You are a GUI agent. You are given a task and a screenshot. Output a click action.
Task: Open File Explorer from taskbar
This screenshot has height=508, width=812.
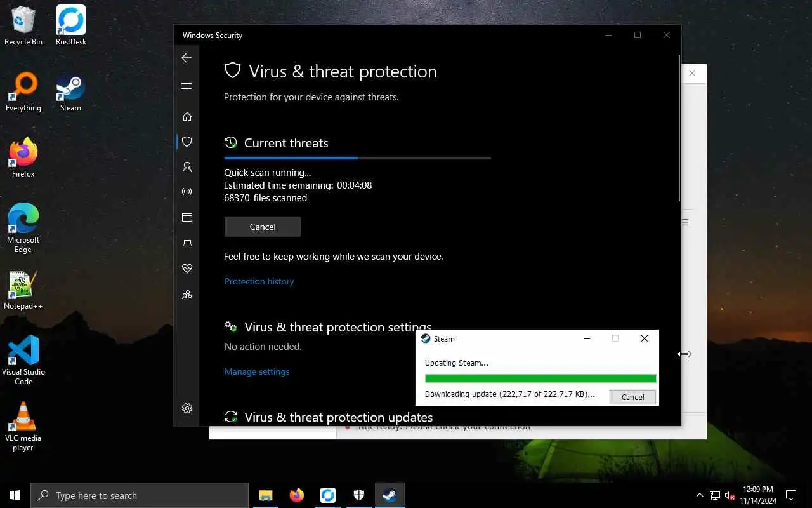point(266,495)
